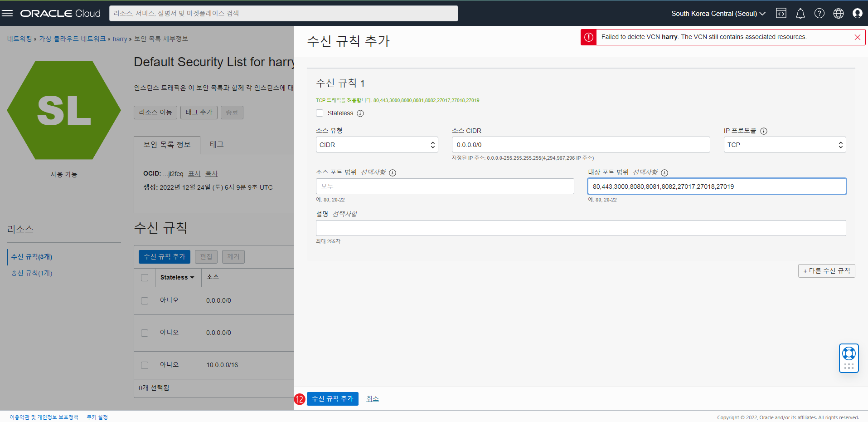Show info for IP 프로토콜
868x422 pixels.
click(764, 131)
